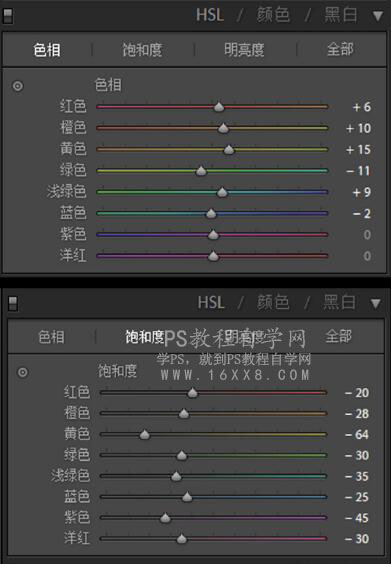This screenshot has width=391, height=564.
Task: Toggle the HSL panel switch in top panel
Action: (8, 16)
